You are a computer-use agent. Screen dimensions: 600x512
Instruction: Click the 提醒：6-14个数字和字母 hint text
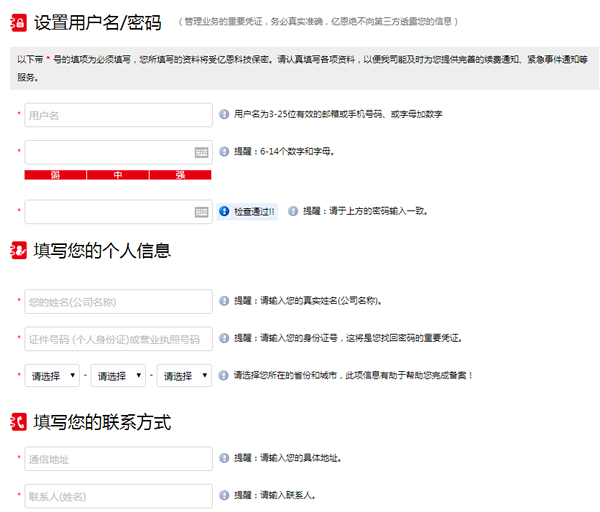point(284,152)
